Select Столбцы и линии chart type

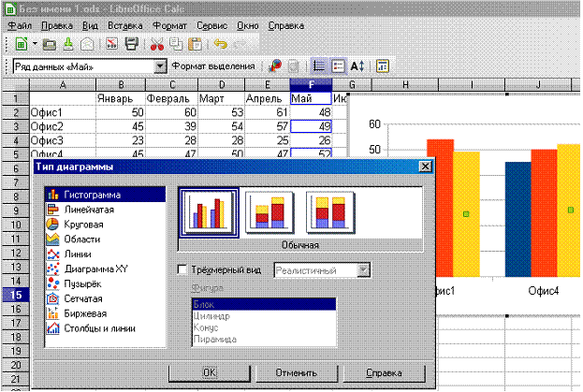click(105, 328)
